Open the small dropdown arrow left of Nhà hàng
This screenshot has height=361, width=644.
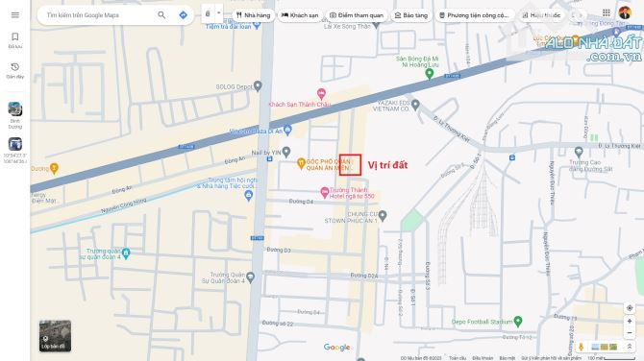point(219,13)
